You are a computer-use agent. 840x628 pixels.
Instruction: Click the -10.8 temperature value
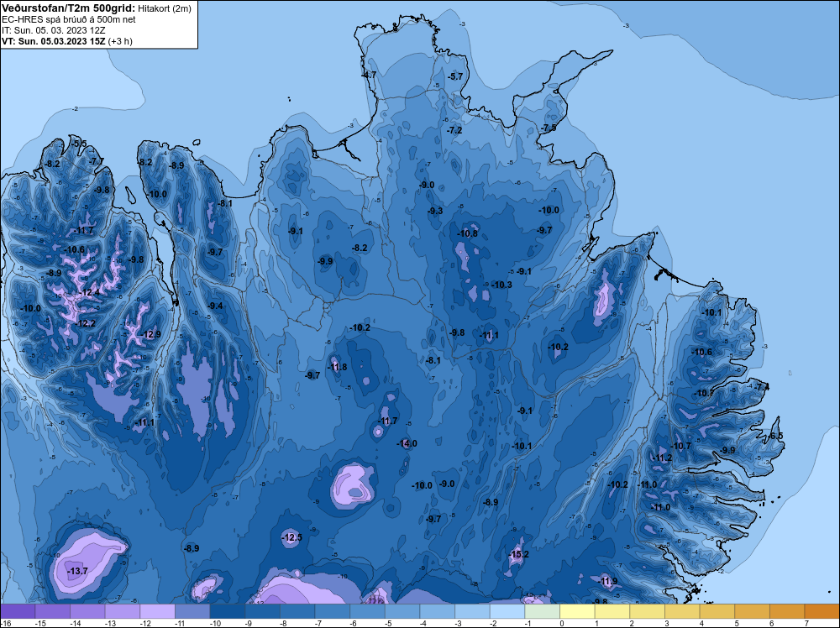pos(467,233)
